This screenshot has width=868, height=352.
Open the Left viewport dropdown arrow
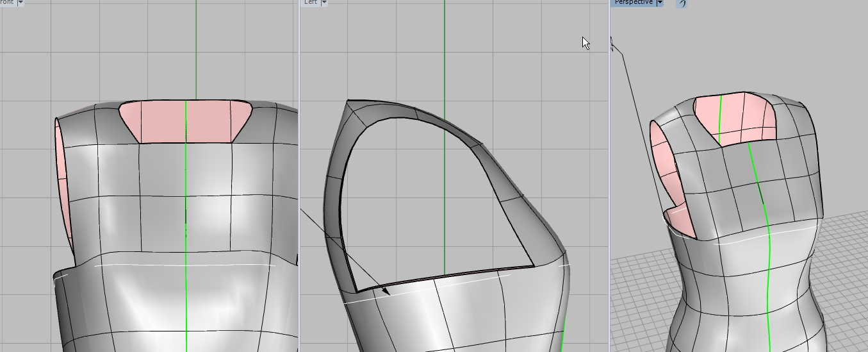pos(324,3)
